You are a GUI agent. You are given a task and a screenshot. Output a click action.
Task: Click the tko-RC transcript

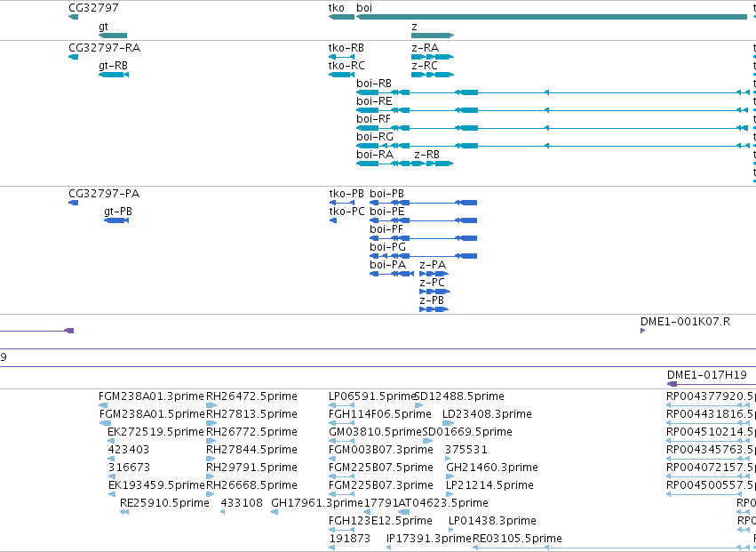[341, 75]
